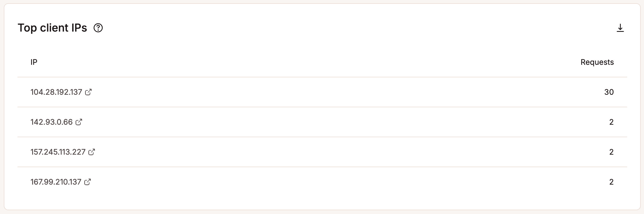Select the table row containing 157.245.113.227

(322, 152)
